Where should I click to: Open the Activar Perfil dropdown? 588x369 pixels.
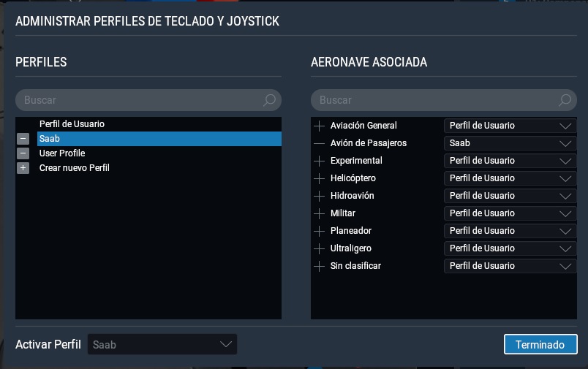[x=162, y=344]
